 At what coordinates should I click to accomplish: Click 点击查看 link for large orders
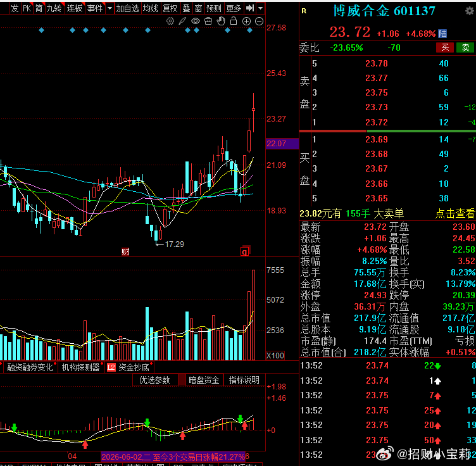[x=454, y=214]
